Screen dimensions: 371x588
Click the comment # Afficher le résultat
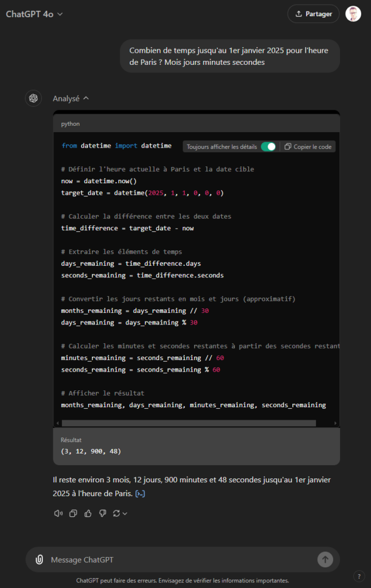click(x=102, y=393)
